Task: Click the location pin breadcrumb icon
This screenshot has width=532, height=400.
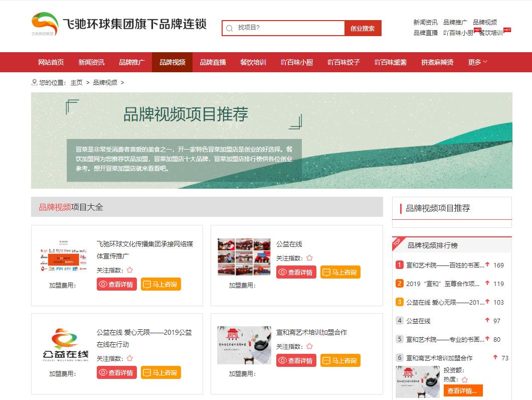Action: pyautogui.click(x=34, y=82)
